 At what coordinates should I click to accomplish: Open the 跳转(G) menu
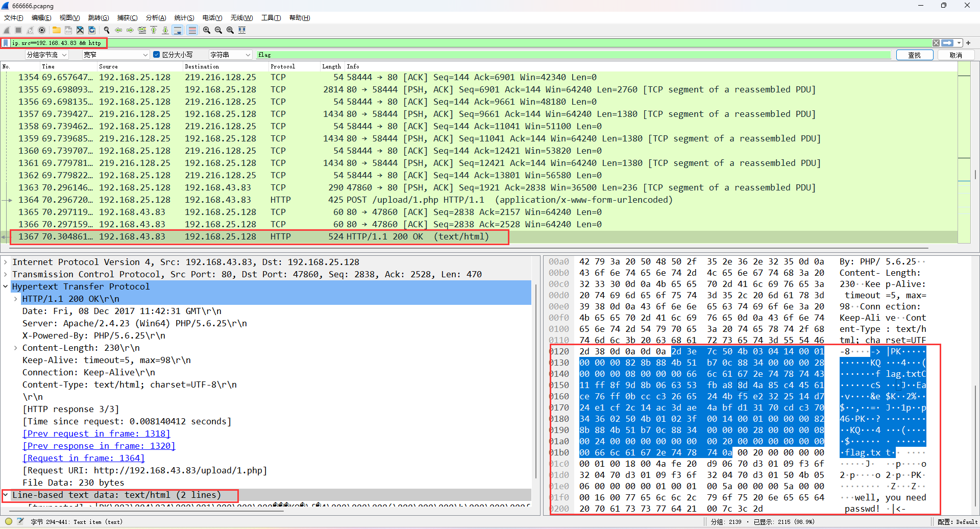point(99,18)
